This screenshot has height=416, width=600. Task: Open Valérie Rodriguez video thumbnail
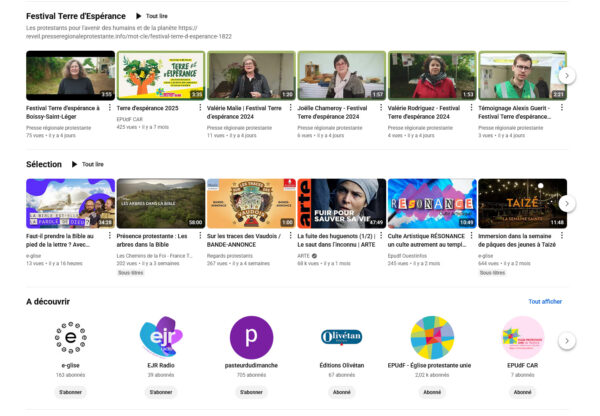432,75
